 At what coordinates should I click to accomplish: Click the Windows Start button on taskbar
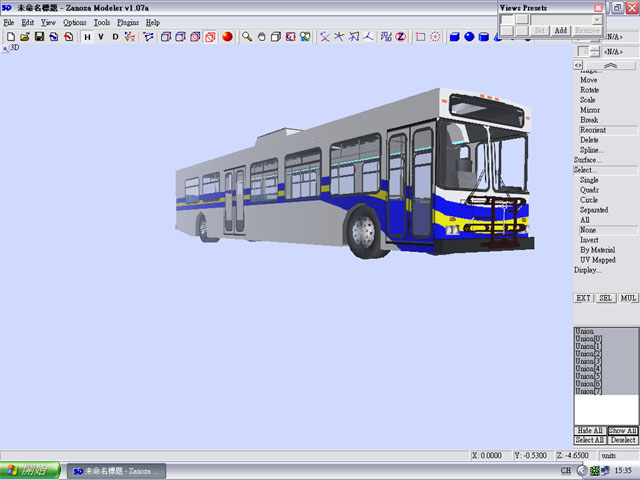(x=30, y=470)
